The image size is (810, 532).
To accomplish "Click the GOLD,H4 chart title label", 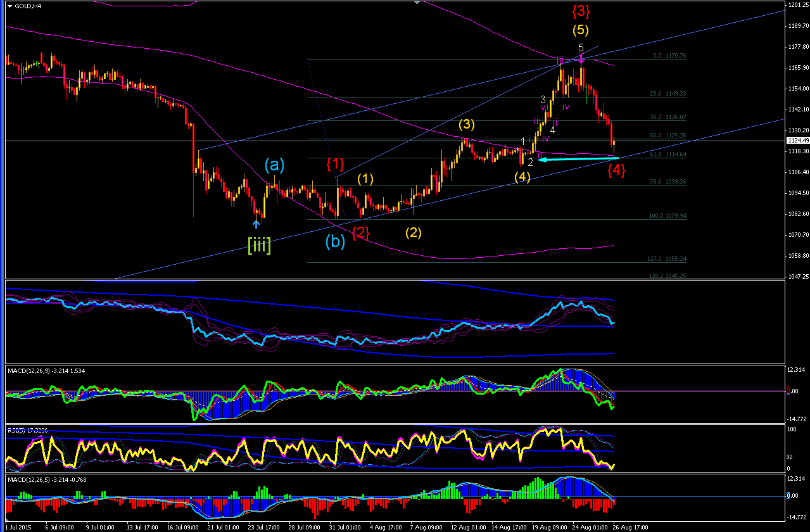I will (28, 6).
